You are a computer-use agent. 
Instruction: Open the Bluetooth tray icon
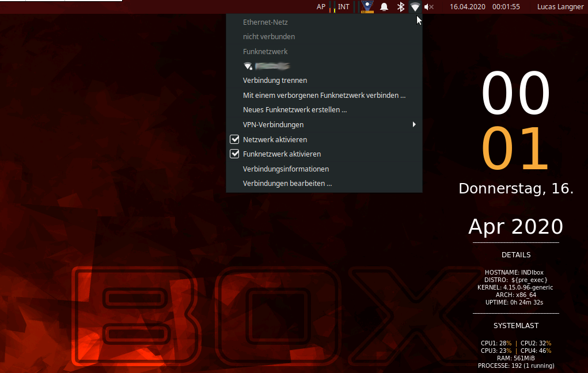point(401,7)
